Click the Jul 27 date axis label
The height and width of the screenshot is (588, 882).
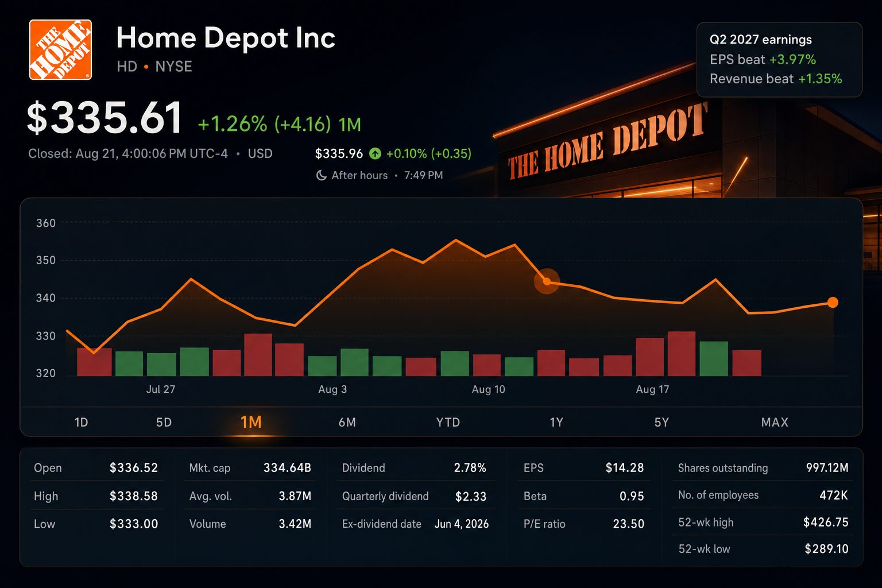[161, 389]
